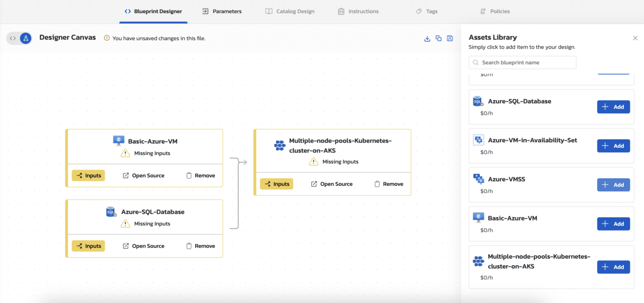This screenshot has width=644, height=303.
Task: Remove the Basic-Azure-VM node
Action: [x=200, y=175]
